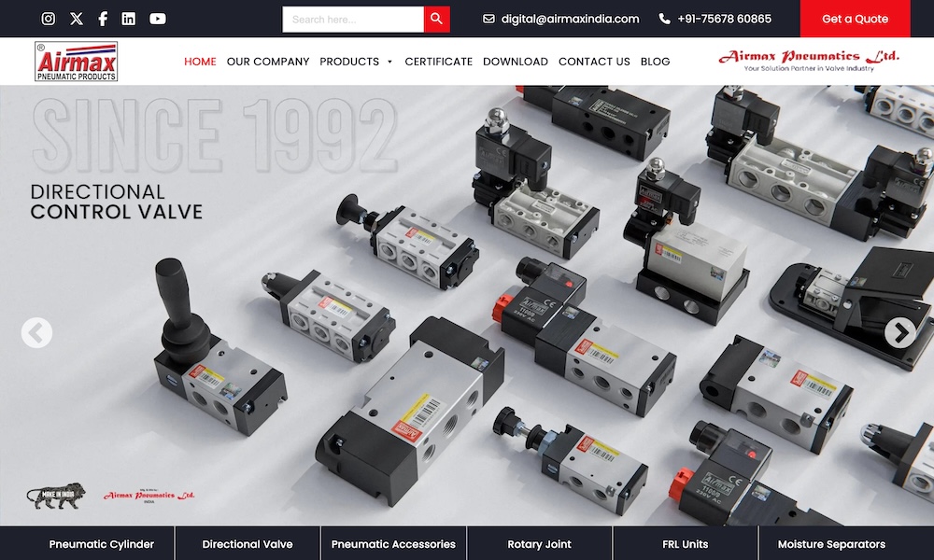Open the YouTube channel icon
Screen dimensions: 934x560
pyautogui.click(x=159, y=18)
